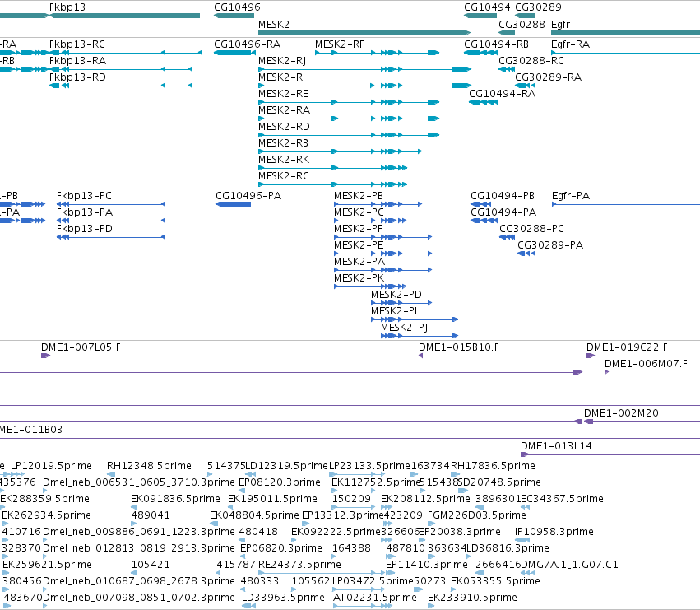Select the DME1-015B10.F clone label
This screenshot has height=610, width=700.
click(459, 347)
